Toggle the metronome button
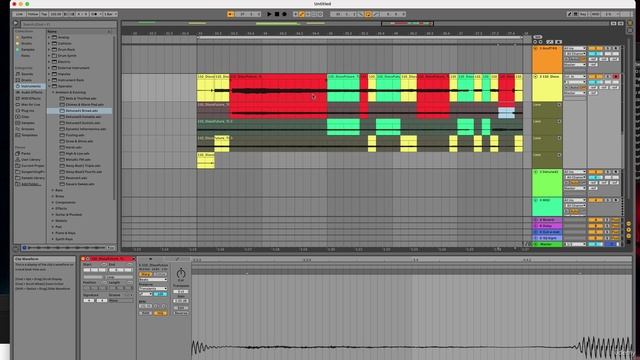Screen dimensions: 640x360 click(95, 14)
